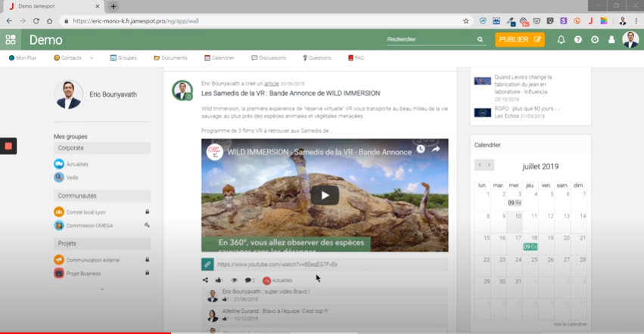644x334 pixels.
Task: Go to browser home page
Action: point(49,21)
